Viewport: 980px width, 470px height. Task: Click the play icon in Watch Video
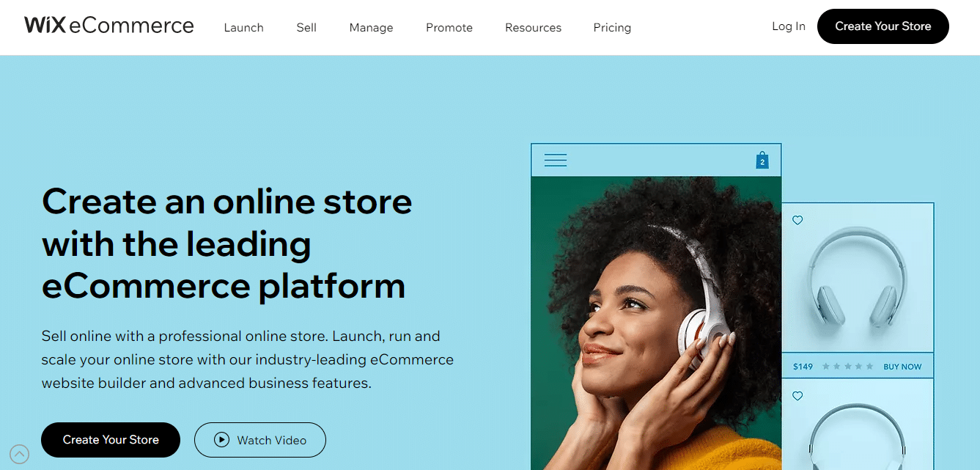[221, 440]
